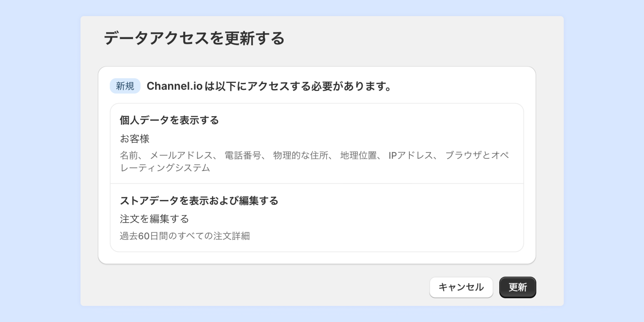Click the Channel.io access requirement heading
The image size is (644, 322).
(x=269, y=86)
